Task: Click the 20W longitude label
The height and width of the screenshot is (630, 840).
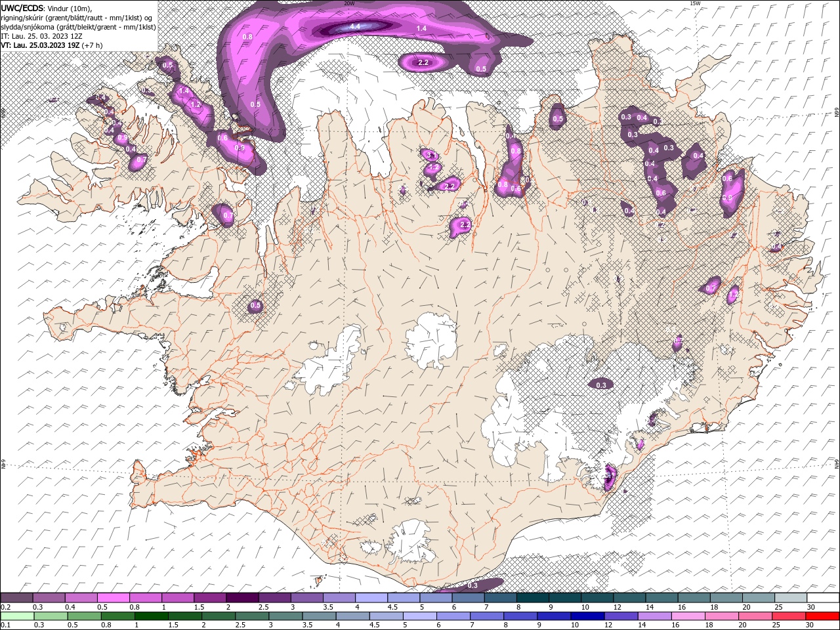Action: (349, 3)
